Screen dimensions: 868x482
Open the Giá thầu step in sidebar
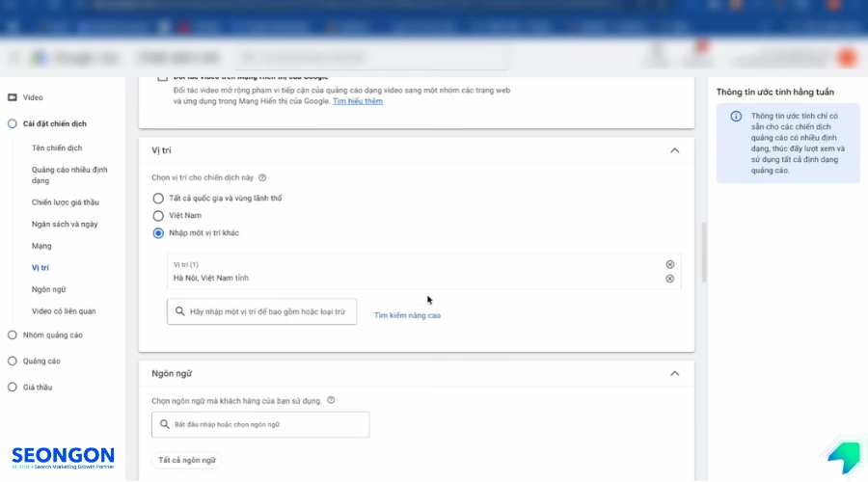pyautogui.click(x=37, y=388)
